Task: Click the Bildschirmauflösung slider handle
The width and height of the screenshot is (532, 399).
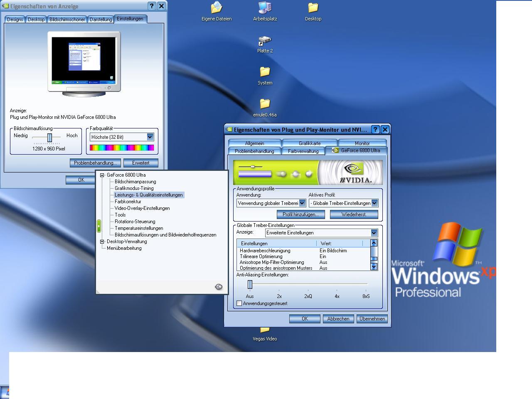Action: tap(49, 138)
